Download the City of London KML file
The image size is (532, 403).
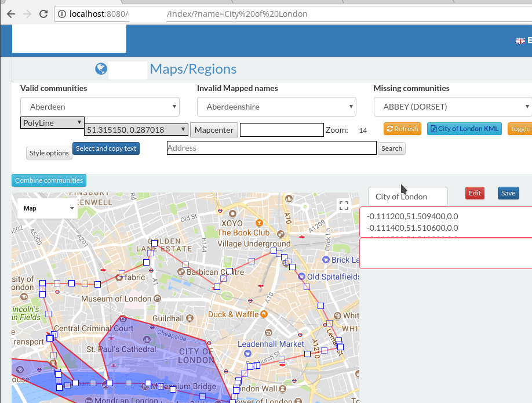(x=464, y=129)
